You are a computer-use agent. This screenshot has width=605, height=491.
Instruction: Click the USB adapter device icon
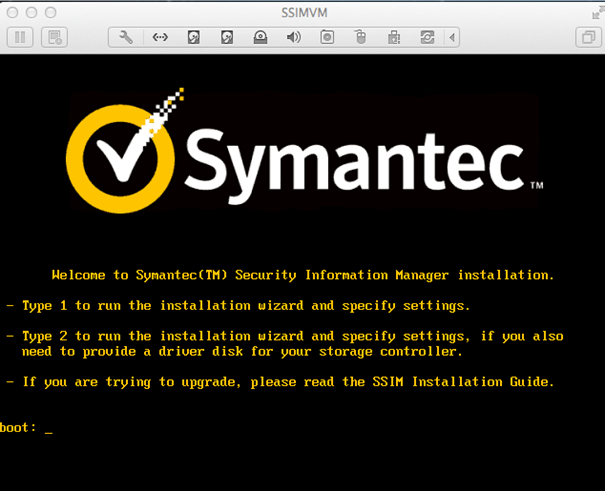click(394, 37)
